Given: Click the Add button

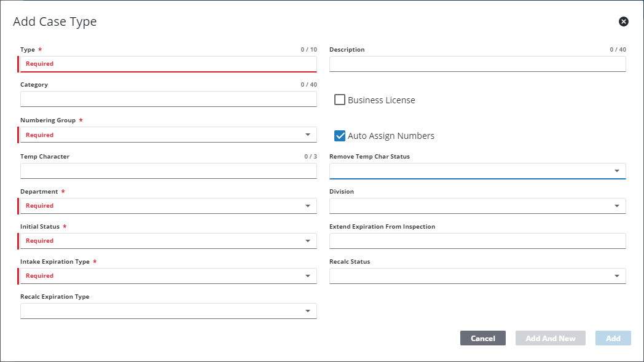Looking at the screenshot, I should coord(613,338).
